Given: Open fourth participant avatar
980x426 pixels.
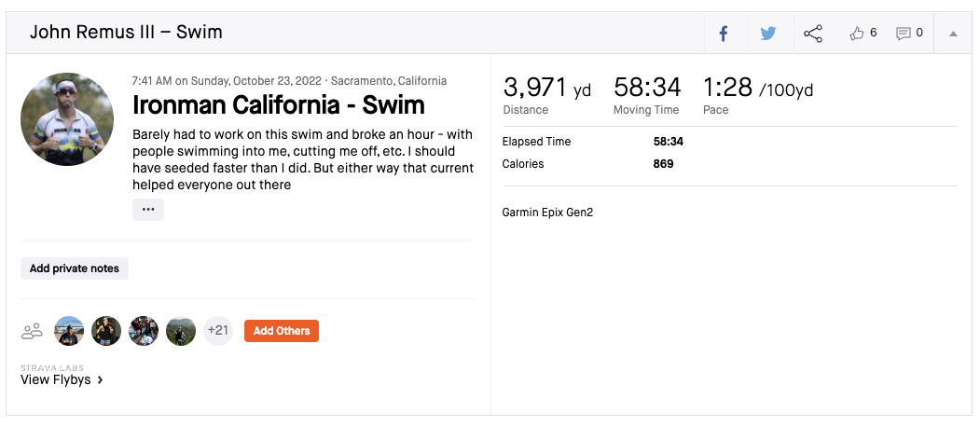Looking at the screenshot, I should [181, 331].
